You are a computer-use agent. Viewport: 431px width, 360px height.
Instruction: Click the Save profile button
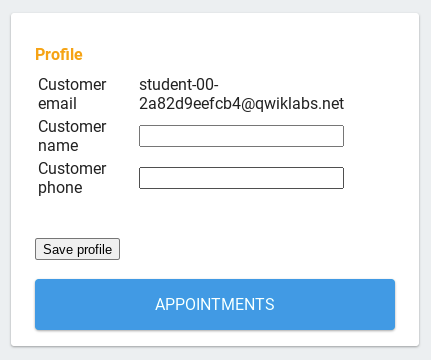(77, 249)
